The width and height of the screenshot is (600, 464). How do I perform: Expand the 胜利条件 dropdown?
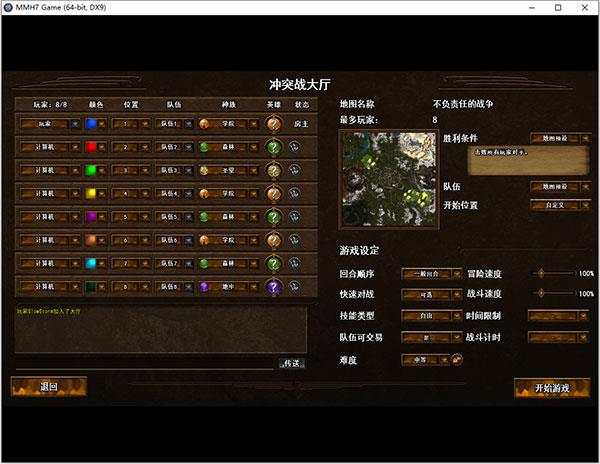click(x=561, y=138)
